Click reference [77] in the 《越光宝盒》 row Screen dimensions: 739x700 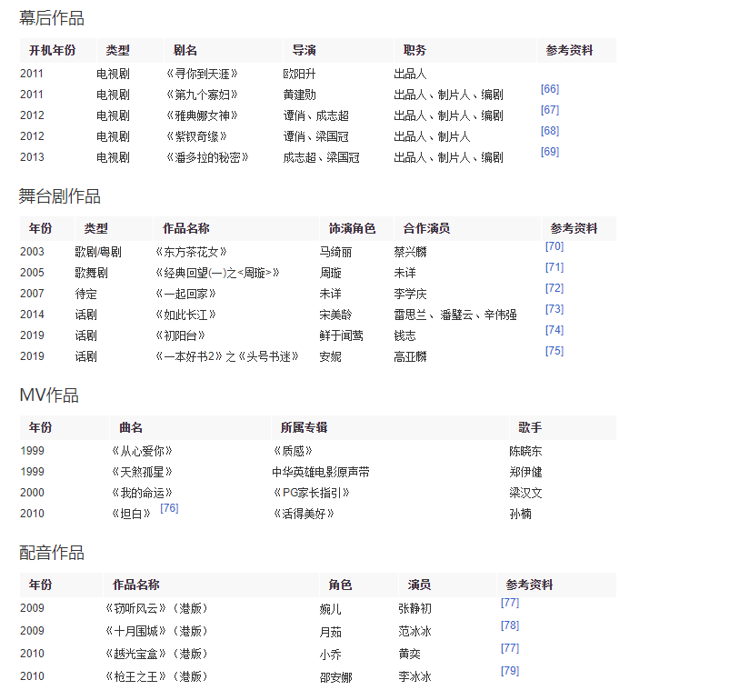pyautogui.click(x=510, y=648)
